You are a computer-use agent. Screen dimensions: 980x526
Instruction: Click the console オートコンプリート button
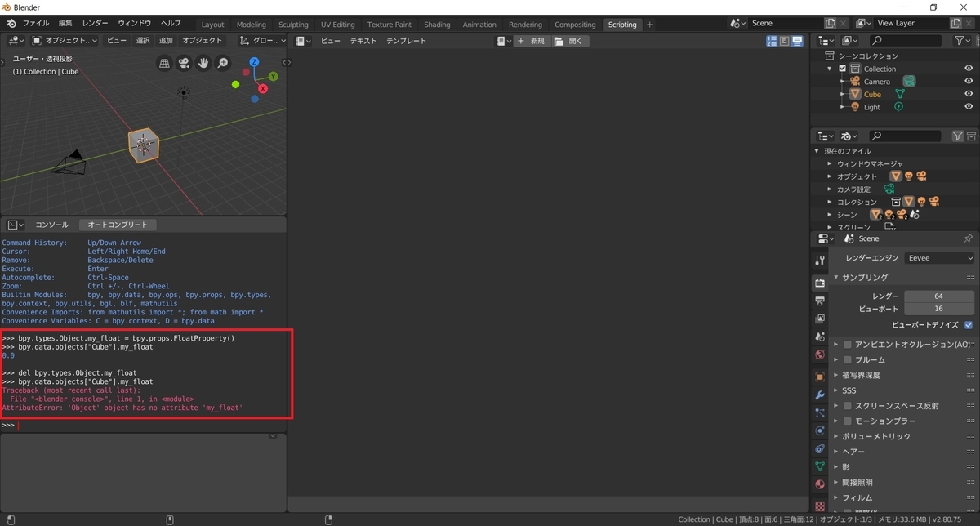coord(118,225)
